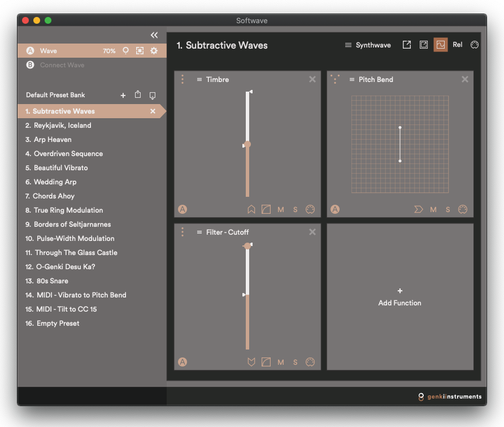
Task: Choose 9. Borders of Seltjarnarnes preset
Action: click(92, 225)
